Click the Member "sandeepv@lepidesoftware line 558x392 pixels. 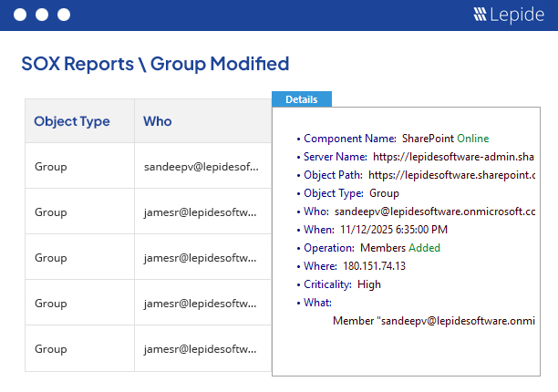434,321
